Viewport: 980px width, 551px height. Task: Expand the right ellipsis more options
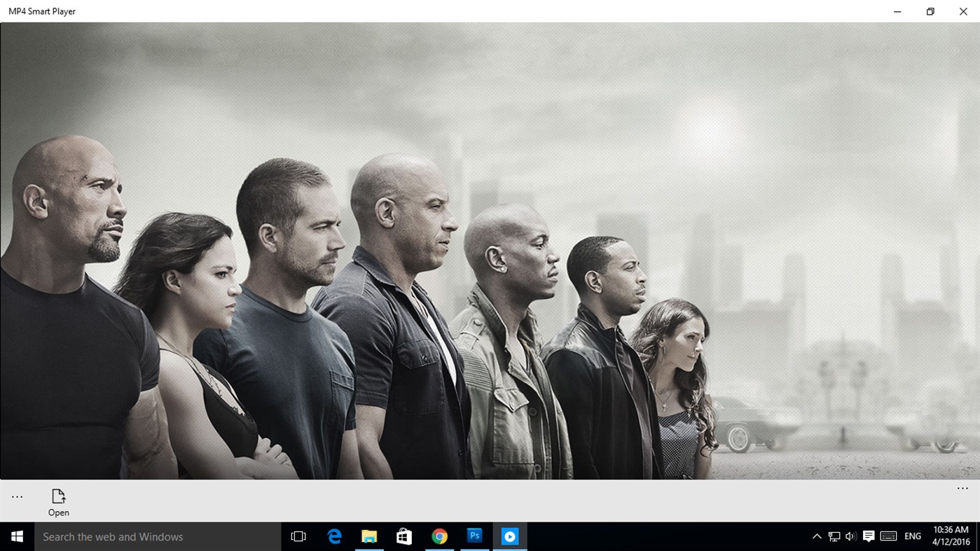[x=962, y=489]
